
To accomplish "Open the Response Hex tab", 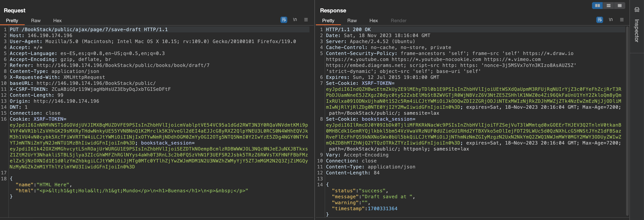I will (x=374, y=20).
